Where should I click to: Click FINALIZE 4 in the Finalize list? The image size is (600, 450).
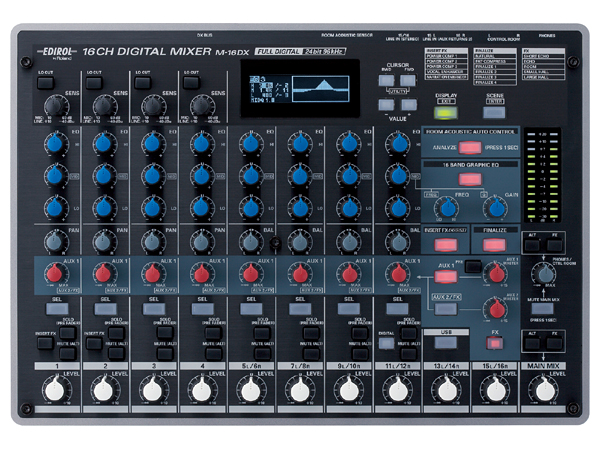pos(495,82)
